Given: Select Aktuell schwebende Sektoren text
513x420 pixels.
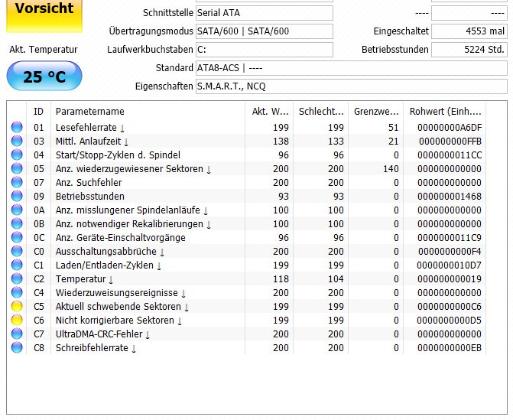Looking at the screenshot, I should point(118,306).
